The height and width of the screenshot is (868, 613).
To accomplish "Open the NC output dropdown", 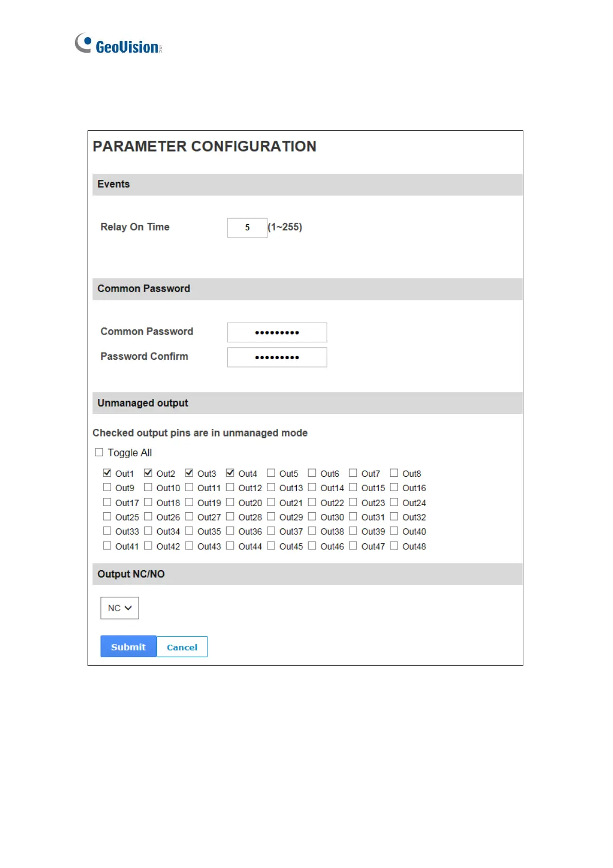I will pyautogui.click(x=120, y=608).
